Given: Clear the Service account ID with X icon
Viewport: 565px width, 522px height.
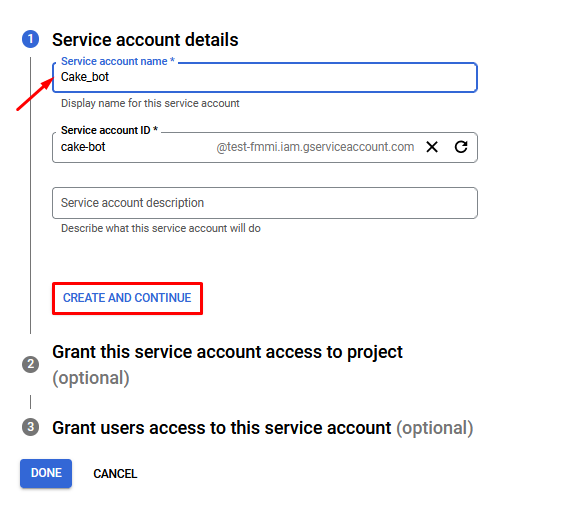Looking at the screenshot, I should click(432, 147).
